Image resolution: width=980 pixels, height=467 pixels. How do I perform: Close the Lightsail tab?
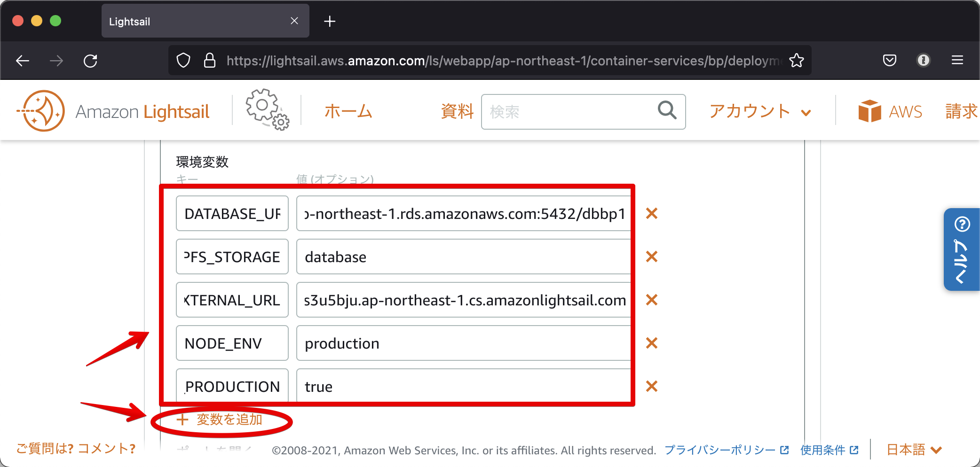(294, 21)
